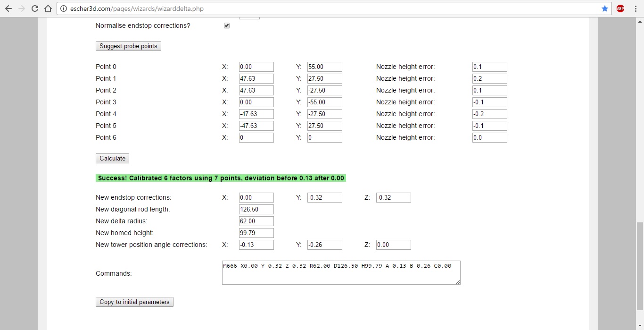The height and width of the screenshot is (330, 644).
Task: Edit Point 6 Y coordinate field
Action: click(325, 138)
